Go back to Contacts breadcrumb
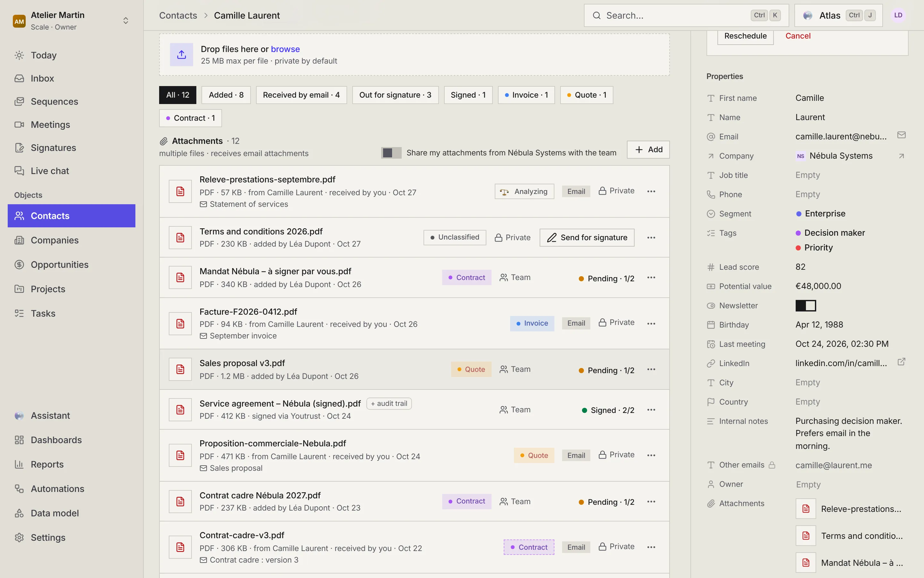Viewport: 924px width, 578px height. pyautogui.click(x=178, y=15)
